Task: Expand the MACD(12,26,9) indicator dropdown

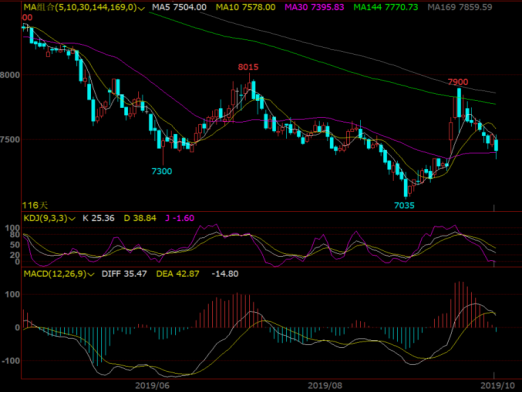Action: [59, 274]
